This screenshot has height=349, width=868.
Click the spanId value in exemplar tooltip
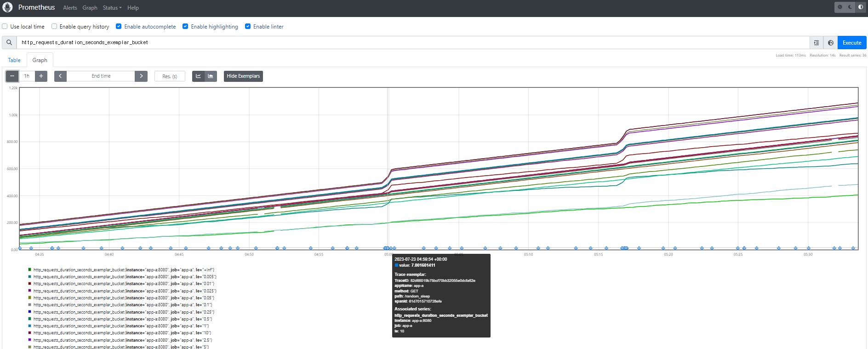coord(425,302)
